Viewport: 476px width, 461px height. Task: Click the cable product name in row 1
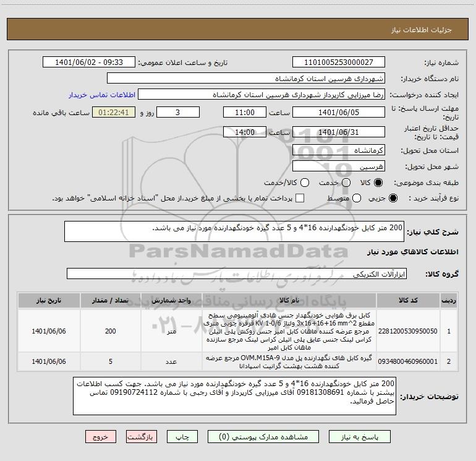coord(289,331)
